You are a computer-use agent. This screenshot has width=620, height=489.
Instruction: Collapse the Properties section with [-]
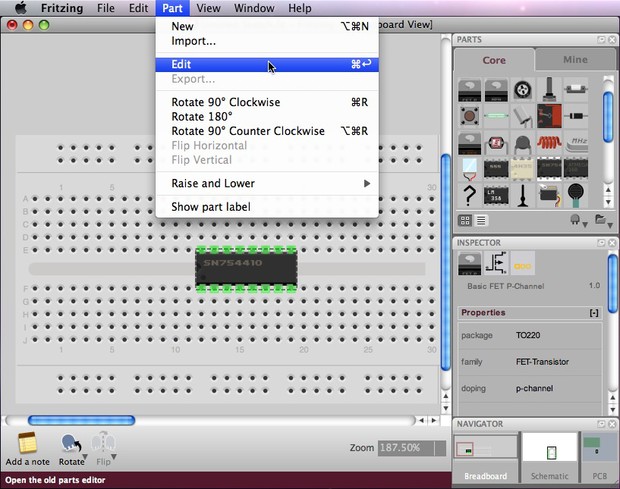tap(594, 313)
